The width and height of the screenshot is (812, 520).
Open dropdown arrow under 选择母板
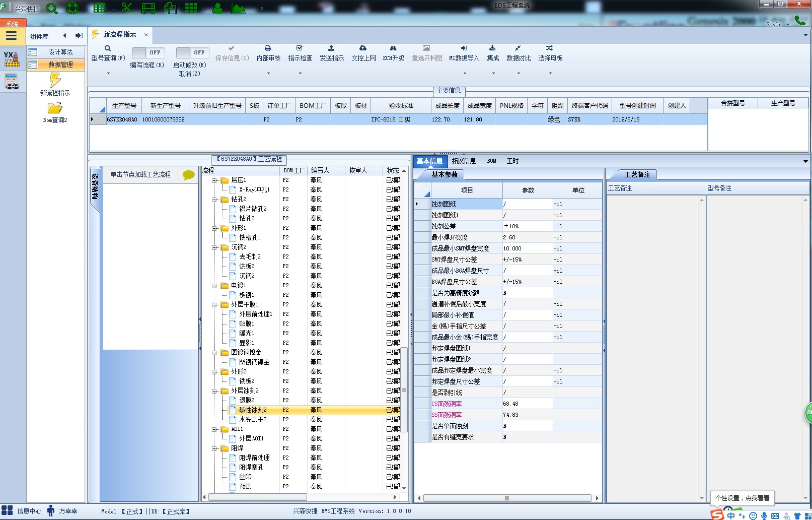[x=550, y=74]
